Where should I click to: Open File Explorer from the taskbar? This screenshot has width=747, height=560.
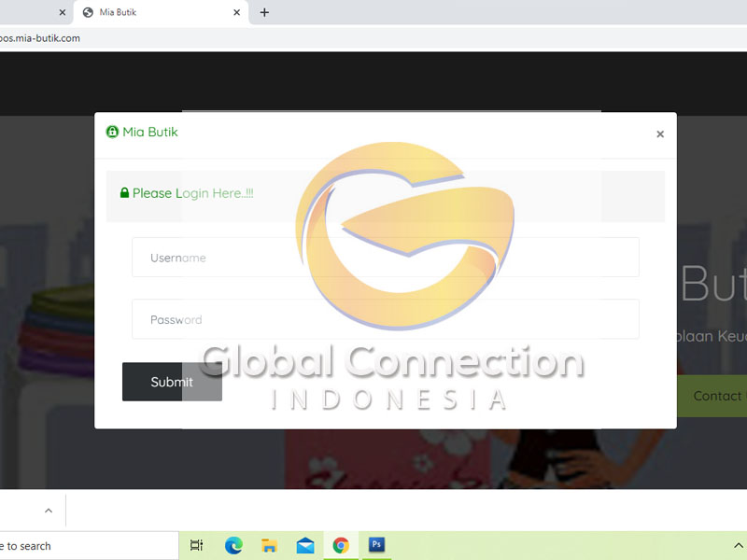coord(269,546)
